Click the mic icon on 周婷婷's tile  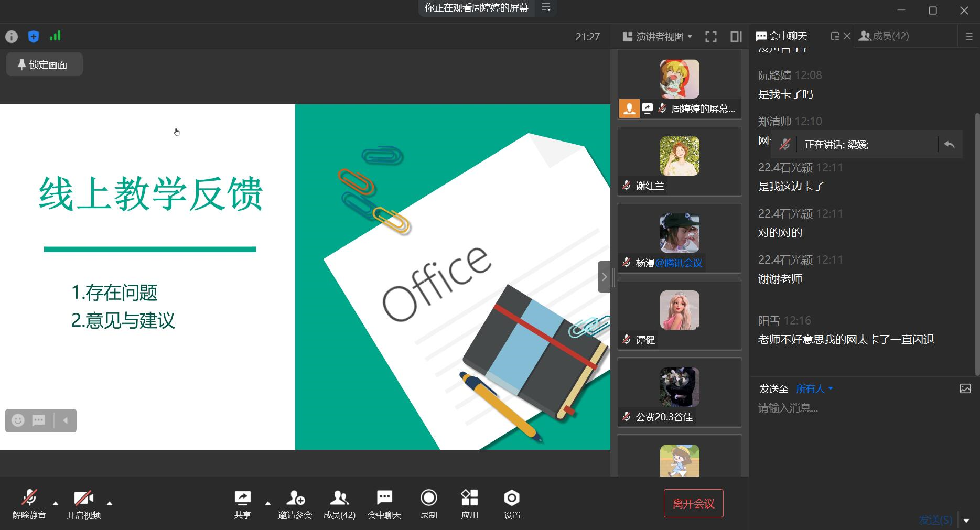click(662, 109)
